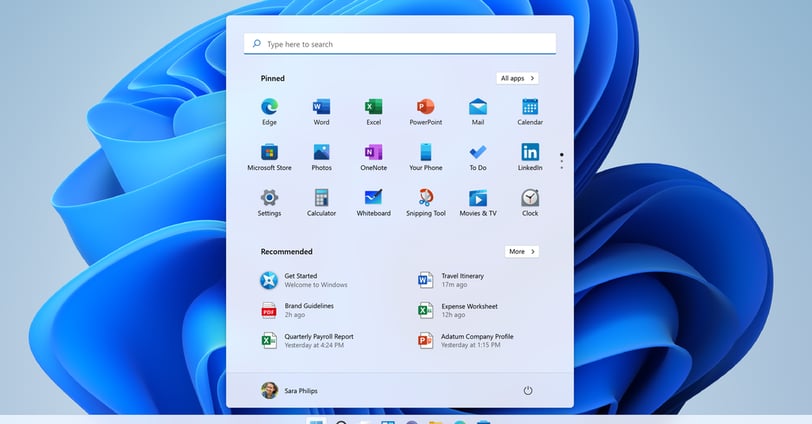The height and width of the screenshot is (424, 812).
Task: Open Get Started recommended item
Action: point(304,280)
